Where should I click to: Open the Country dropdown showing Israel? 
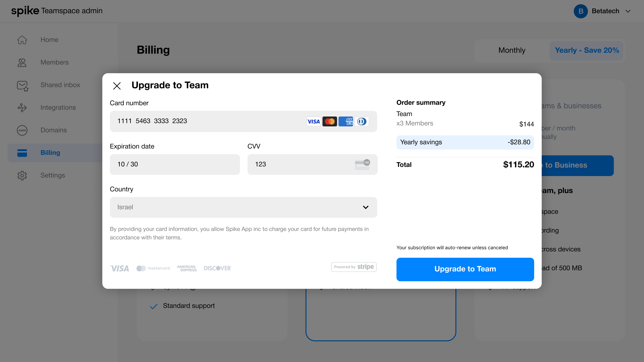click(243, 207)
